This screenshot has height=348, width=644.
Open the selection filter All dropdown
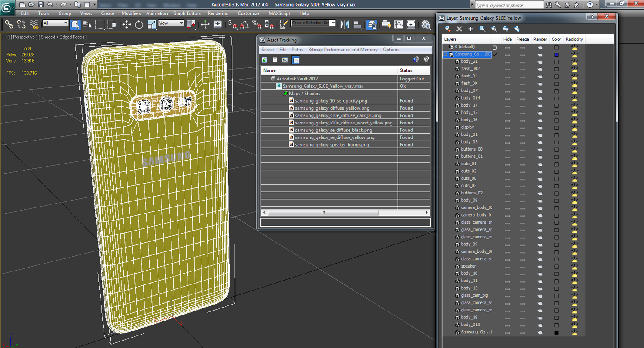click(56, 23)
